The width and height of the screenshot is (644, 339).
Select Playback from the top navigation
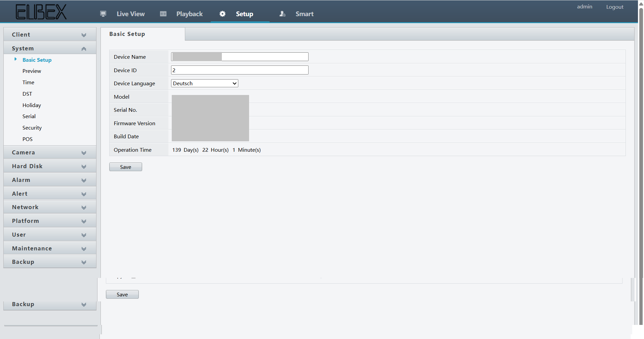189,14
